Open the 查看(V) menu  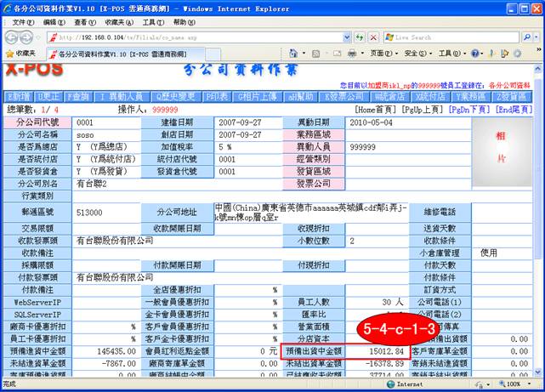[x=84, y=21]
